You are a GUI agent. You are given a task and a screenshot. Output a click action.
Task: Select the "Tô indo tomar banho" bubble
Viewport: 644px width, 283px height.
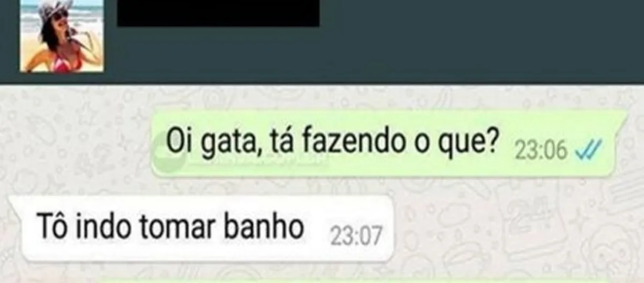tap(202, 229)
